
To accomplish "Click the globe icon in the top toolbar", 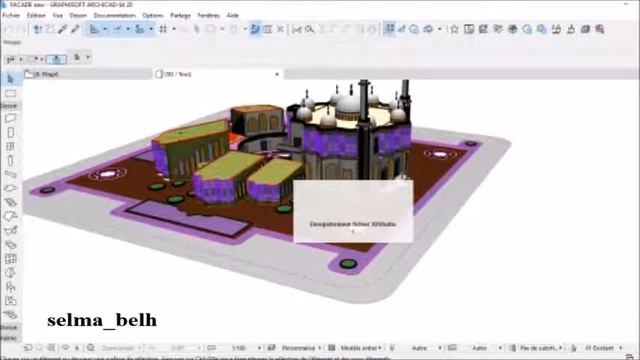I will tap(513, 29).
